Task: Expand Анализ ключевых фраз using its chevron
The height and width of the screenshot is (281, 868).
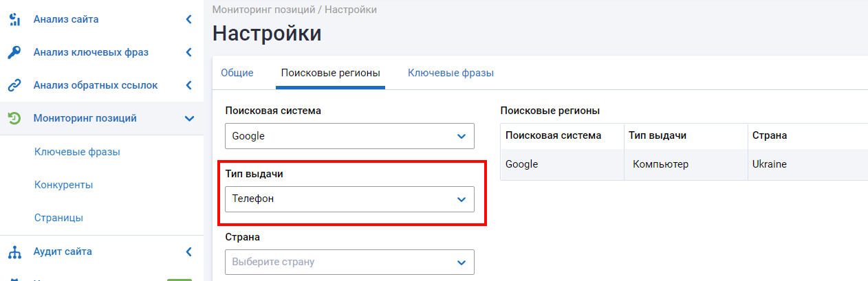Action: point(189,52)
